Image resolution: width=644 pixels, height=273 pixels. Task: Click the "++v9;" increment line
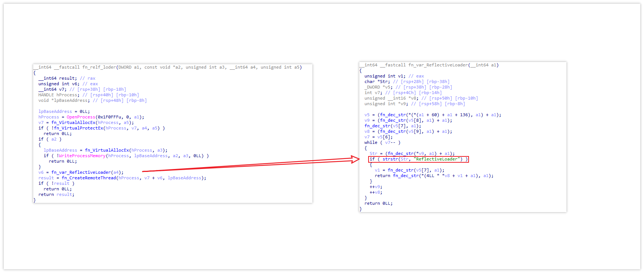pos(376,187)
